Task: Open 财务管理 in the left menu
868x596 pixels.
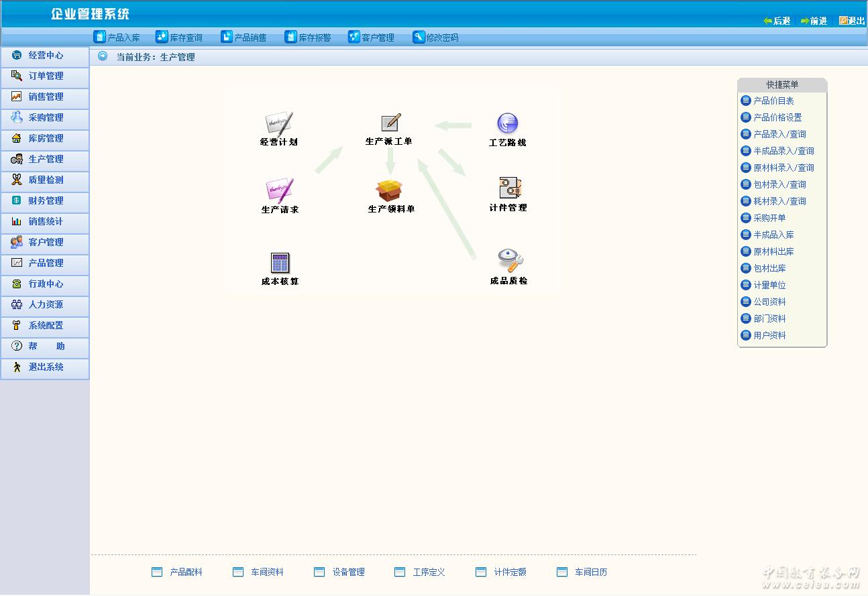Action: coord(45,201)
